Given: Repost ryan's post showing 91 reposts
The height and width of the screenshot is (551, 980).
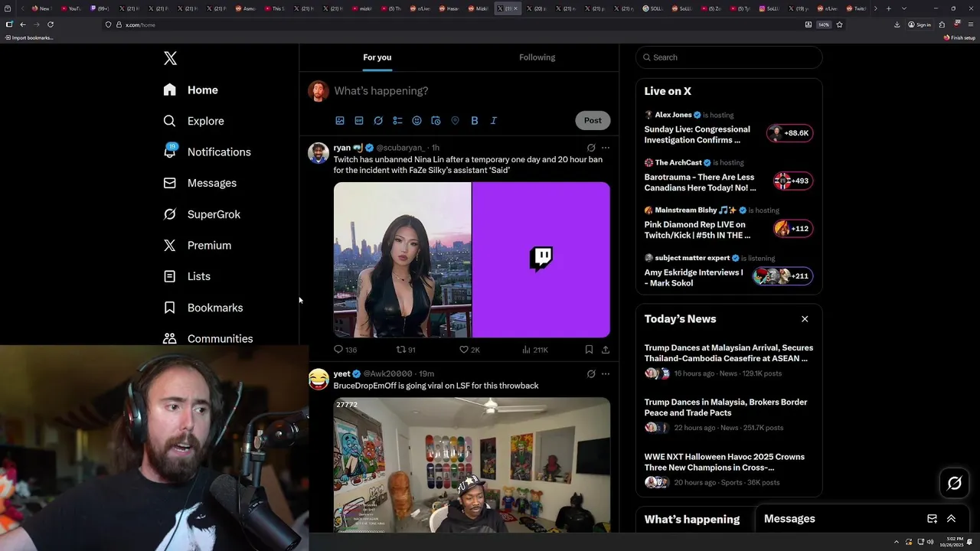Looking at the screenshot, I should [406, 350].
